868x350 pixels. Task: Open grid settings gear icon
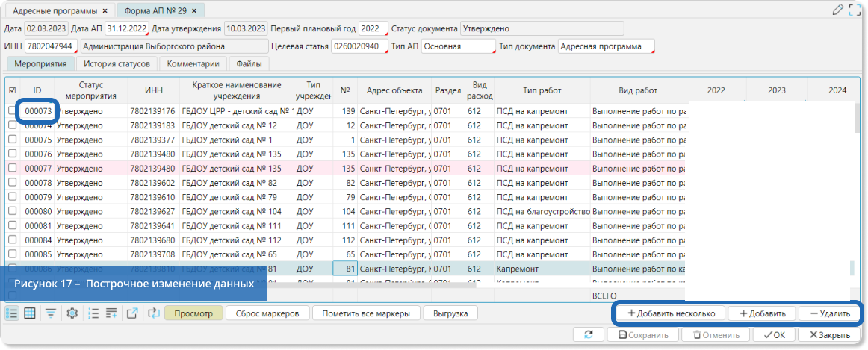(72, 313)
